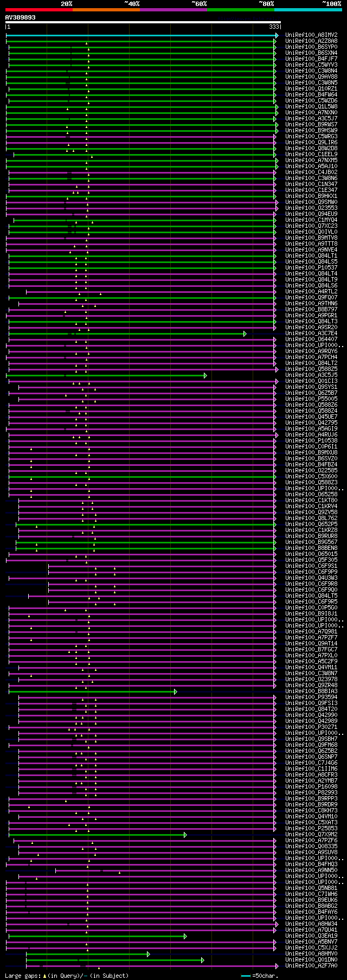347x980 pixels.
Task: Open hit UniRef100_C5WYV3
Action: pyautogui.click(x=311, y=65)
